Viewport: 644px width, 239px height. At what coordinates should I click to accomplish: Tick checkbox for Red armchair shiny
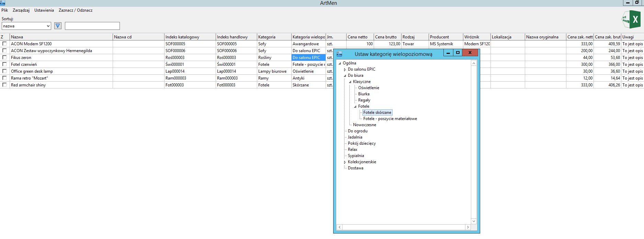4,85
